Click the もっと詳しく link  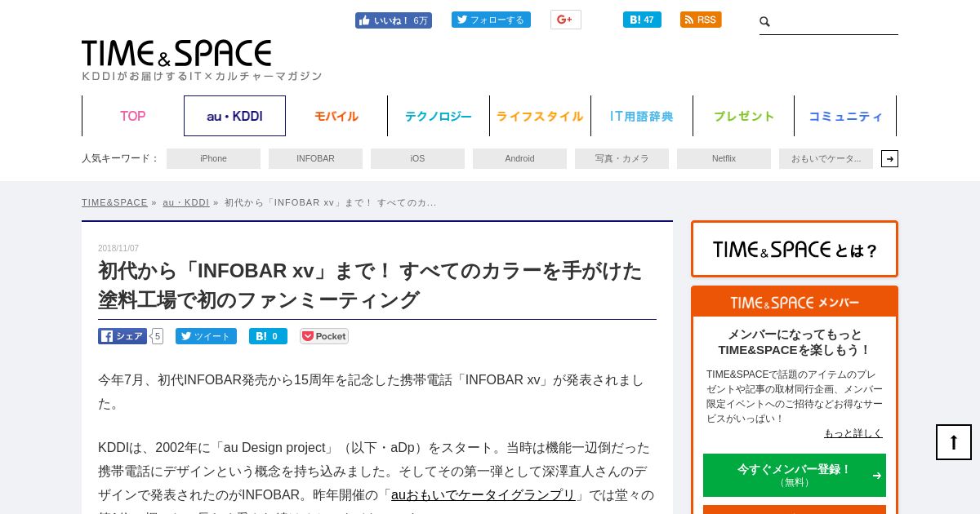tap(853, 433)
